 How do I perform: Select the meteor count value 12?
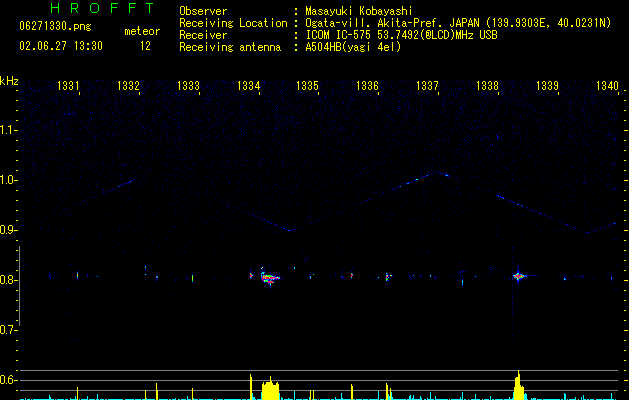(x=145, y=46)
